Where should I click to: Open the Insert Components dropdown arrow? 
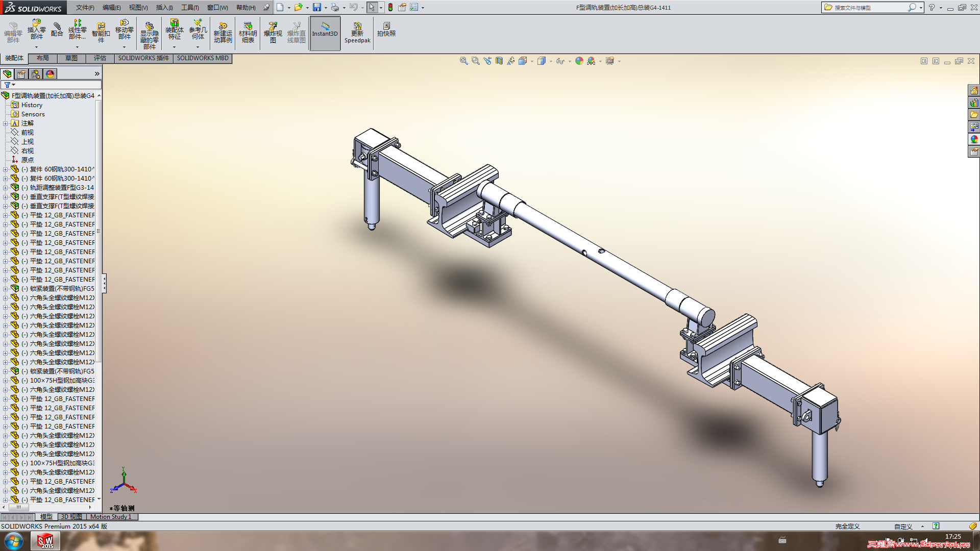click(x=36, y=47)
